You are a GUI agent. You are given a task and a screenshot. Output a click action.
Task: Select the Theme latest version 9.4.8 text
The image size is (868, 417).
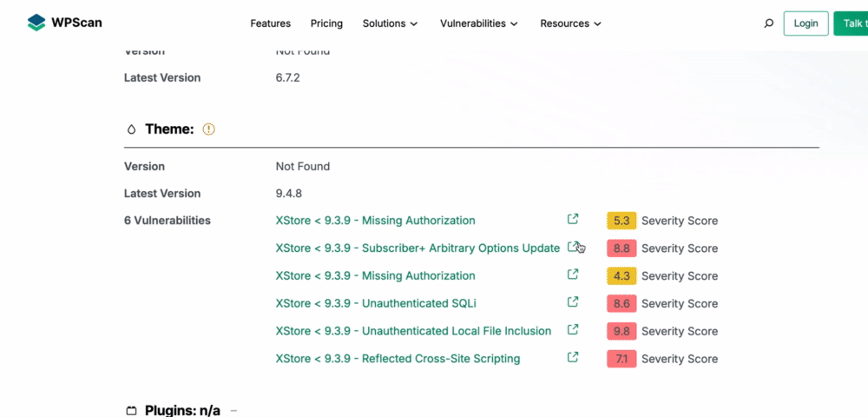(x=288, y=193)
